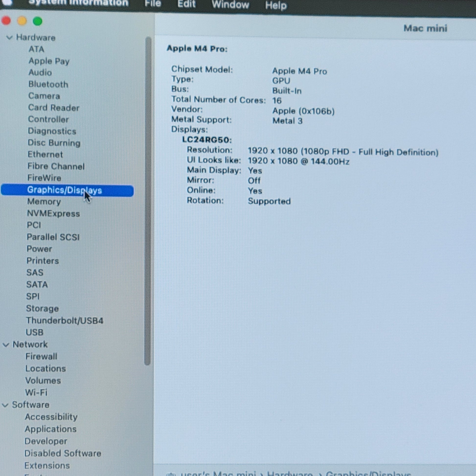Collapse the Hardware section chevron
476x476 pixels.
point(9,38)
